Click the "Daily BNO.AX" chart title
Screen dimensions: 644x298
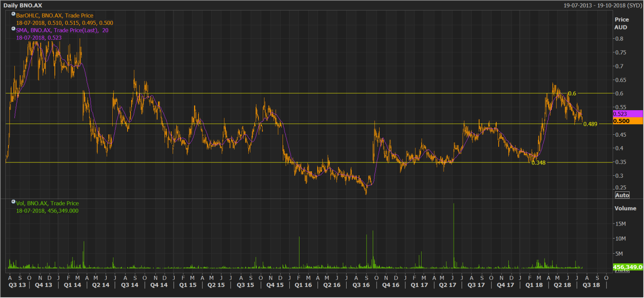23,5
